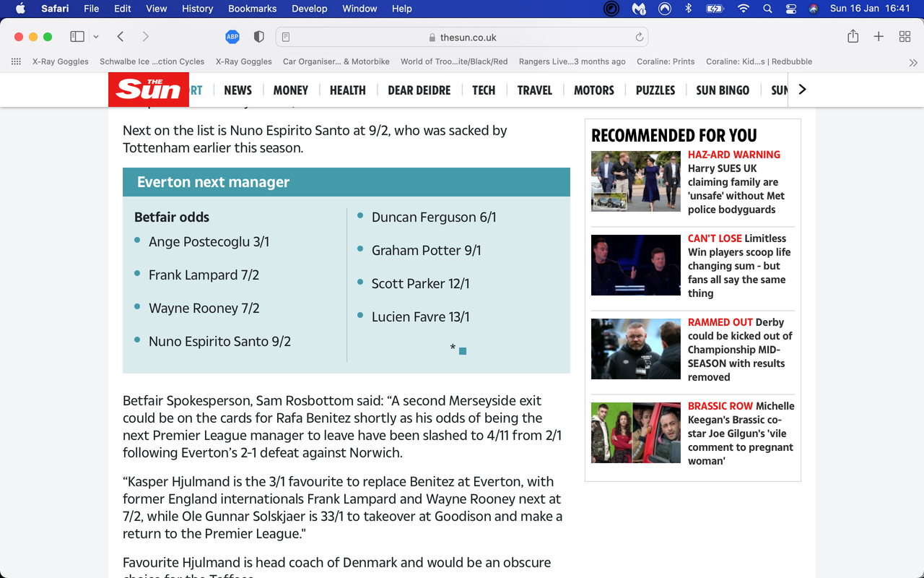Reload the page

pos(639,37)
